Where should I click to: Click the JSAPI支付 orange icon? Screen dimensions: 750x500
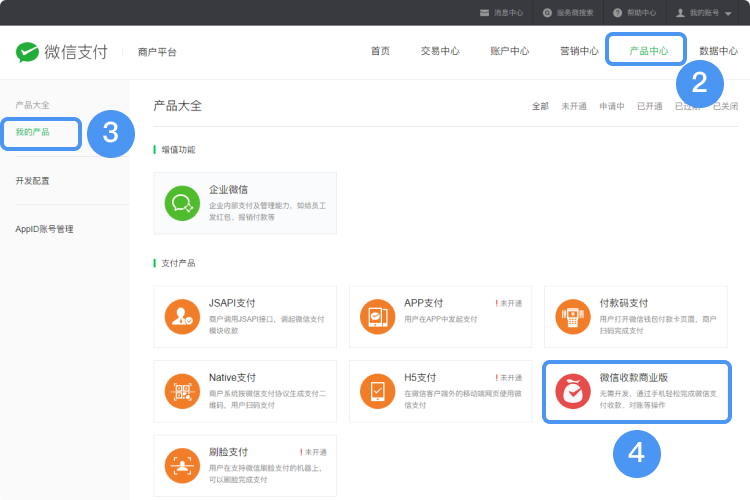tap(182, 317)
